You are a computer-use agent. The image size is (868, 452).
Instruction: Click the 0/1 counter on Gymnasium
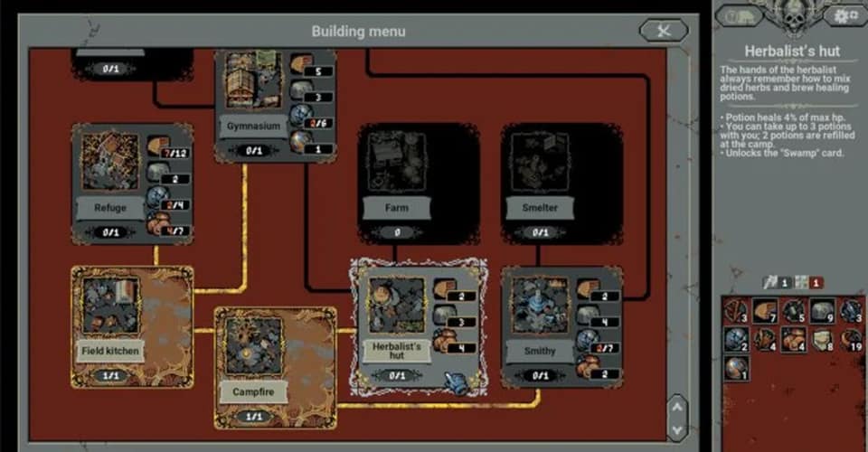coord(253,150)
